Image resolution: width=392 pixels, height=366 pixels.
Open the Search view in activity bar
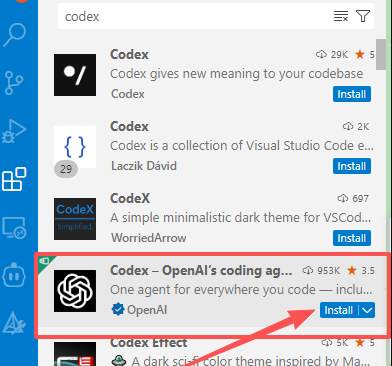pyautogui.click(x=15, y=35)
